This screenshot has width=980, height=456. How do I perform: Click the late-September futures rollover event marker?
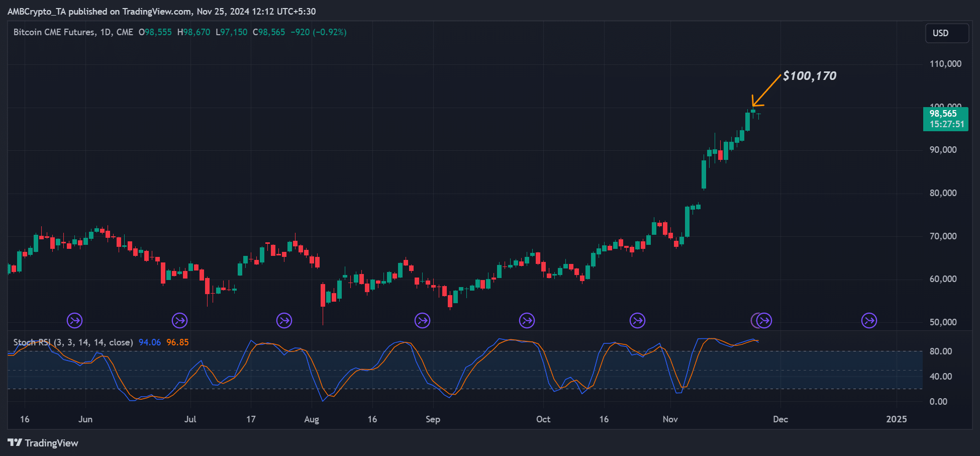[527, 320]
